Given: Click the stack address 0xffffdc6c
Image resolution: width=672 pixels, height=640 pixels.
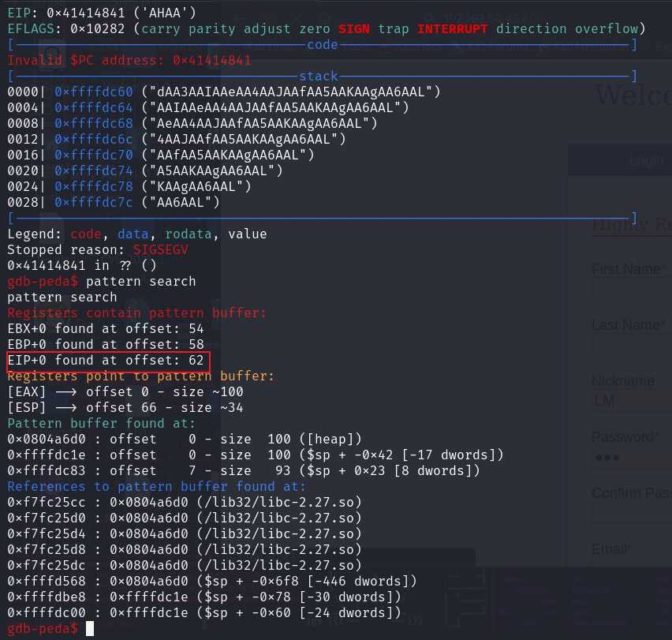Looking at the screenshot, I should tap(93, 140).
